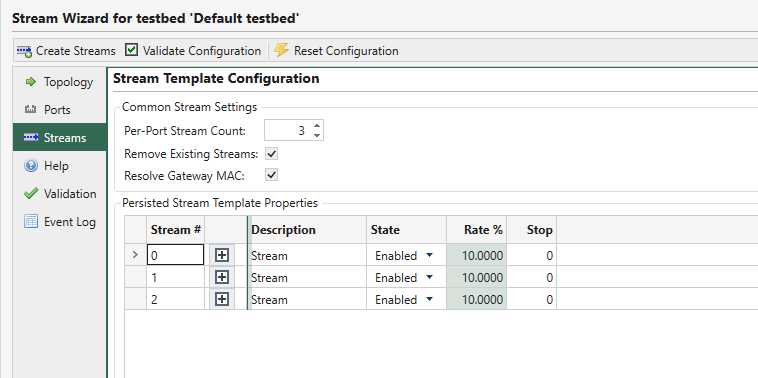This screenshot has width=758, height=378.
Task: Open the Event Log table icon
Action: point(30,222)
